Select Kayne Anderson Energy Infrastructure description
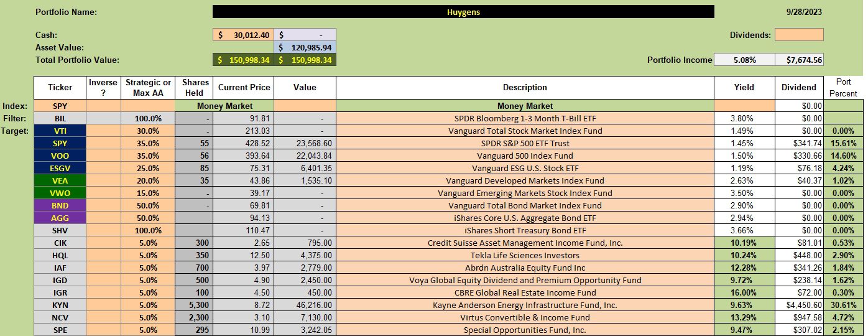Image resolution: width=868 pixels, height=336 pixels. [x=525, y=305]
